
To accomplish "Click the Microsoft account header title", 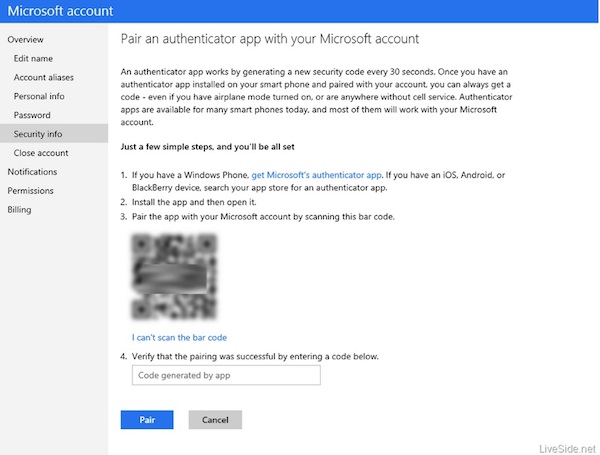I will [x=60, y=11].
